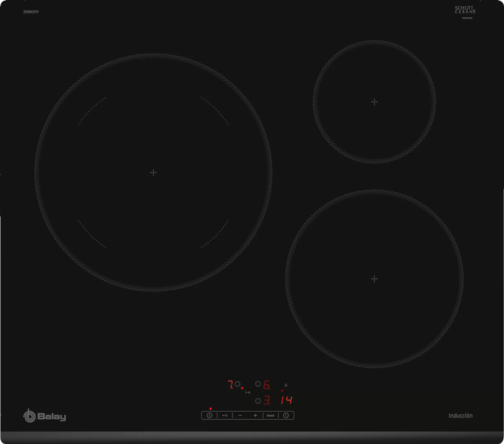Screen dimensions: 504x444
Task: Tap the extended zone bridge icon
Action: tap(247, 393)
